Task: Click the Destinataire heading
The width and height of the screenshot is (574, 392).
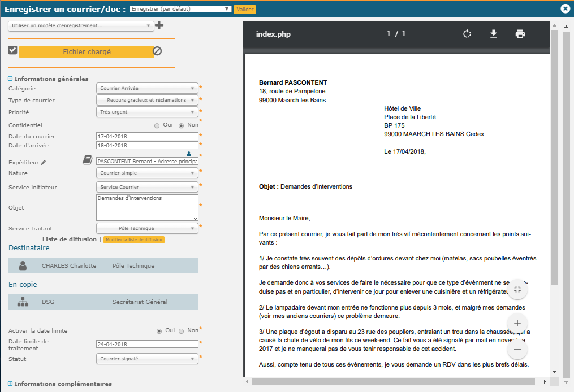Action: coord(29,248)
